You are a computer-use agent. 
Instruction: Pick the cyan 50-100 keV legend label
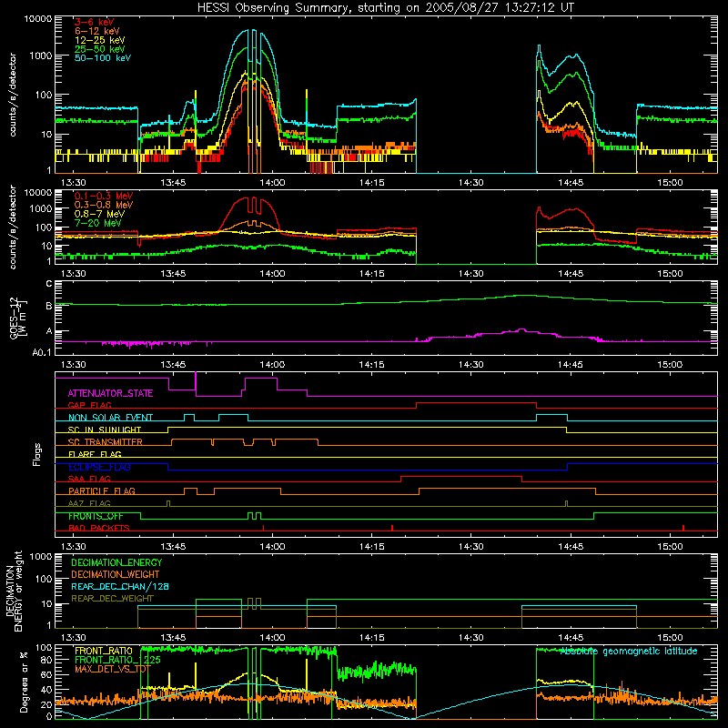click(x=103, y=57)
